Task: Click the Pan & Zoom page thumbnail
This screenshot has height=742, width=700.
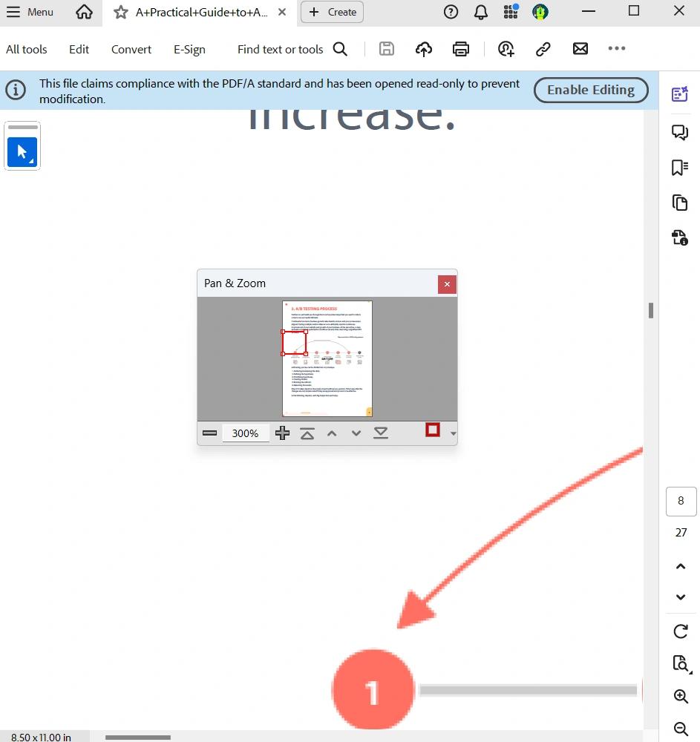Action: click(327, 358)
